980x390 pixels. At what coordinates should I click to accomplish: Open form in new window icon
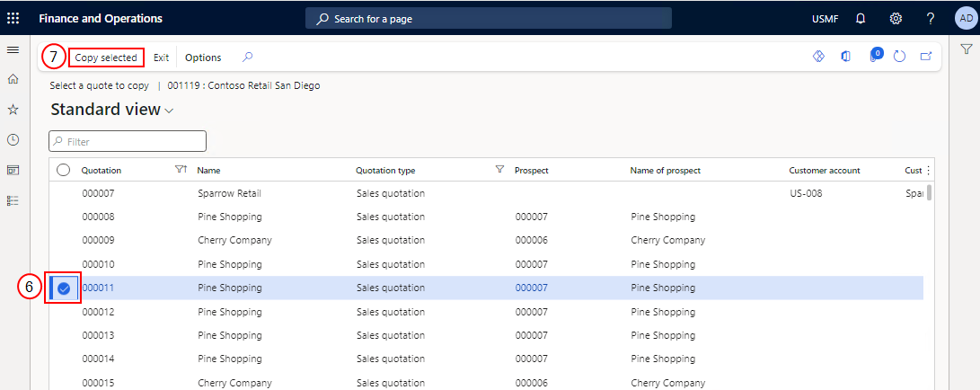coord(926,57)
